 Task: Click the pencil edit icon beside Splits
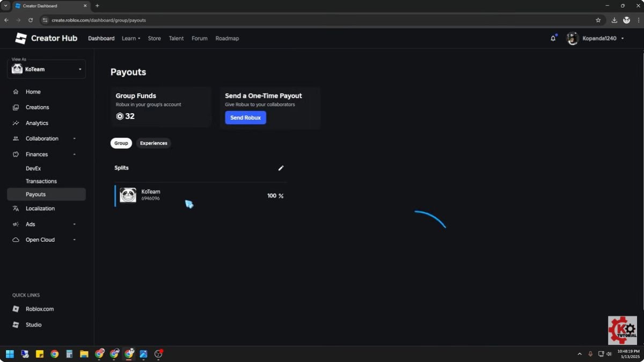[x=281, y=168]
